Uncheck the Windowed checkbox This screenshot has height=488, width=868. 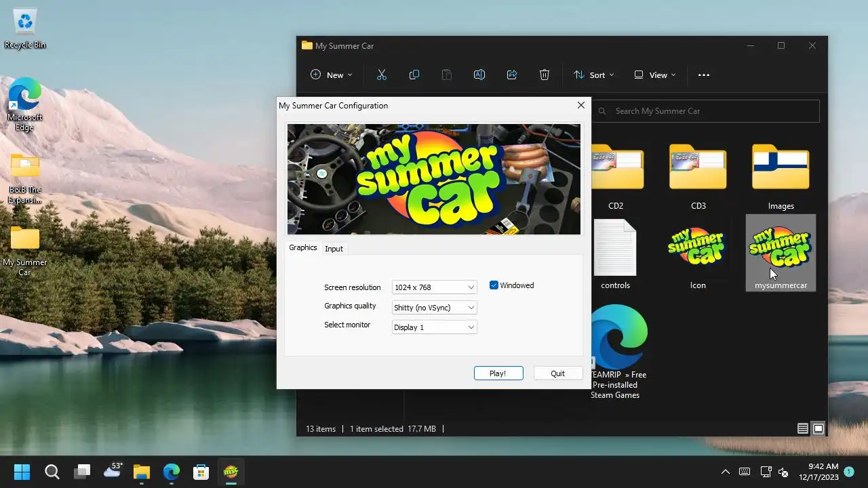[x=494, y=285]
